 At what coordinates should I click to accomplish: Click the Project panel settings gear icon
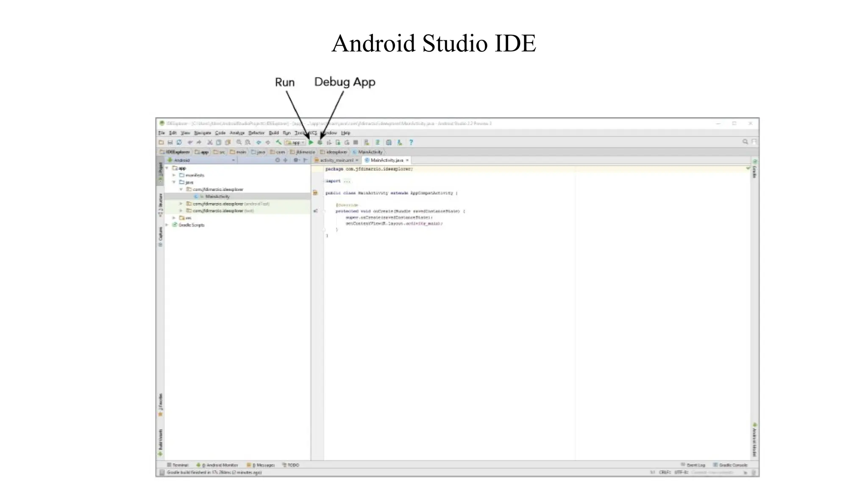[296, 160]
